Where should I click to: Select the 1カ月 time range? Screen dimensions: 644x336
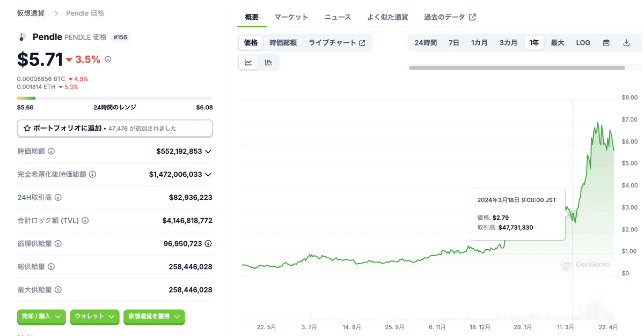coord(479,43)
